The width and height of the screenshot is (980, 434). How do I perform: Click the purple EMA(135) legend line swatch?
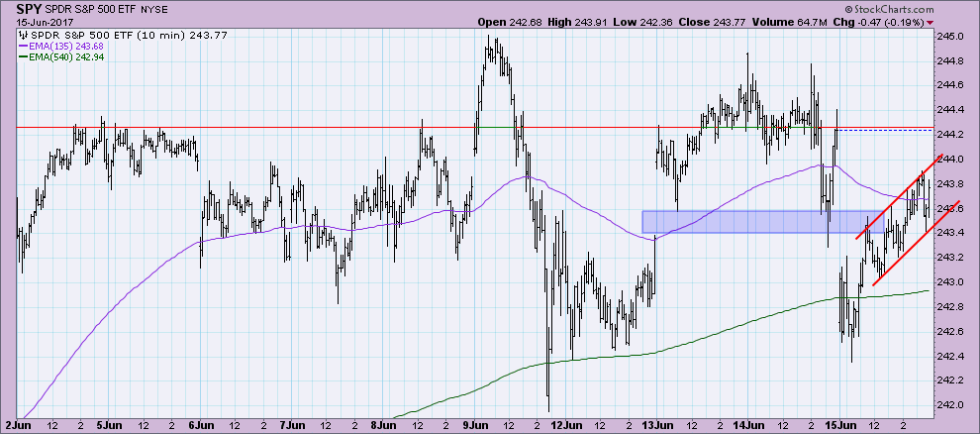click(23, 47)
